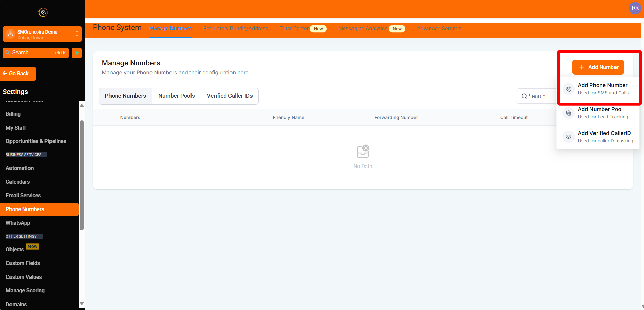This screenshot has width=644, height=310.
Task: Click the Add Number Pool icon
Action: pos(568,113)
